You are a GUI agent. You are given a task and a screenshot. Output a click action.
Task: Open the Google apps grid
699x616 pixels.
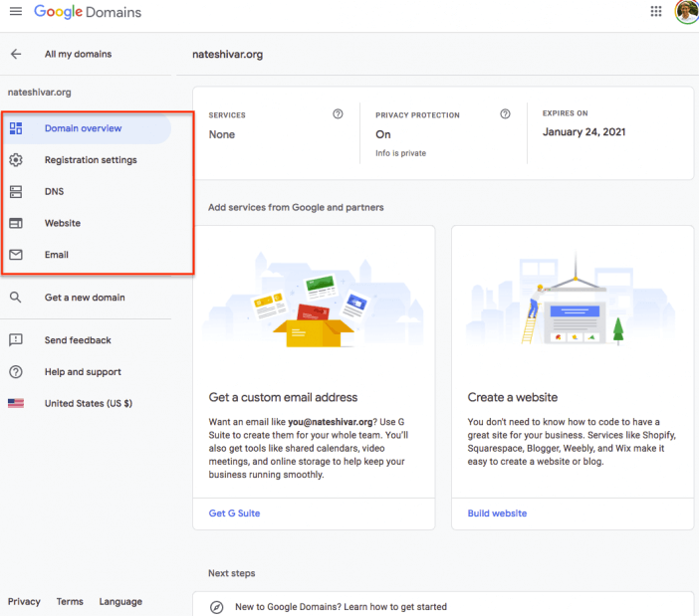tap(656, 11)
